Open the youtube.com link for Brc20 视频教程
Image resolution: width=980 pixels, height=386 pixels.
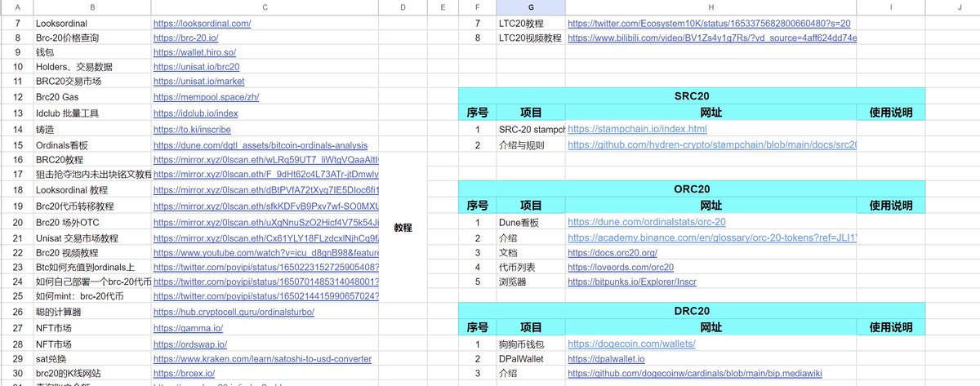coord(266,253)
